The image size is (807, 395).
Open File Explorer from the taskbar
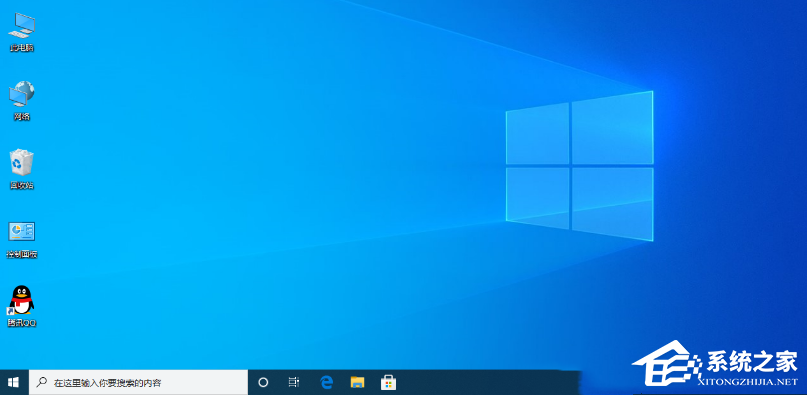click(357, 382)
